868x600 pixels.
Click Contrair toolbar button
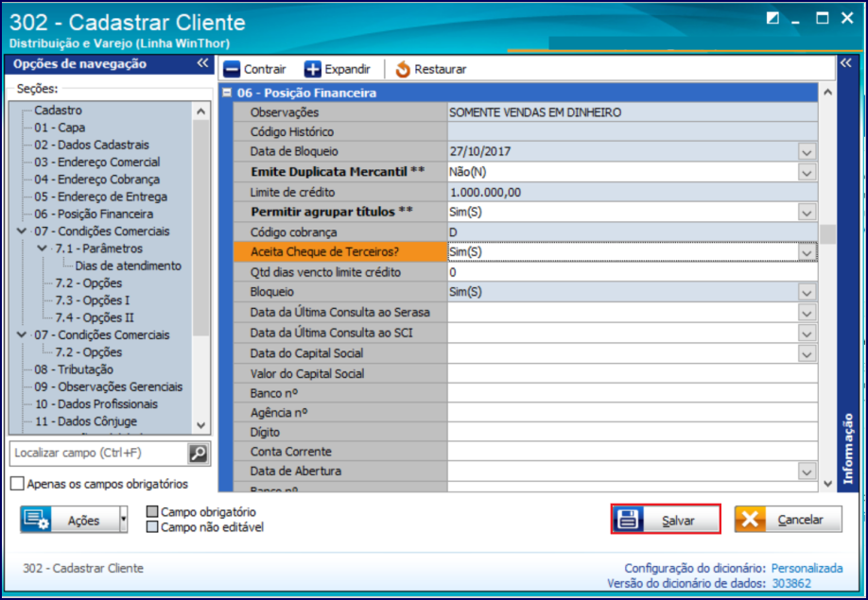click(255, 70)
